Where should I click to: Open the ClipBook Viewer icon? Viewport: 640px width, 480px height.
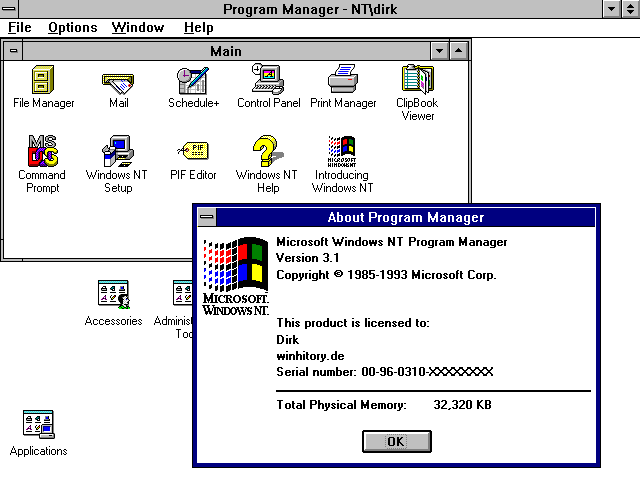pos(418,79)
